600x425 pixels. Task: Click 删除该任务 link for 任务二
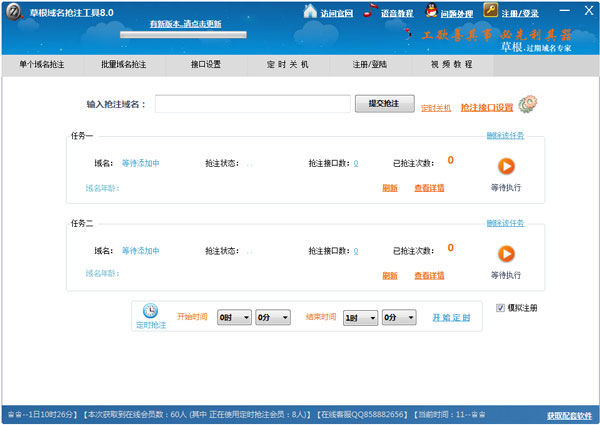[505, 223]
